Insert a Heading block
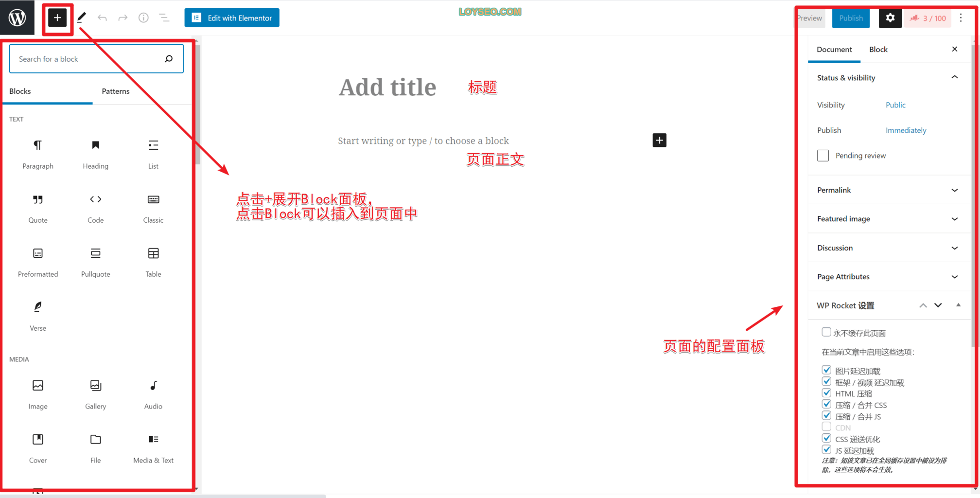 [96, 154]
